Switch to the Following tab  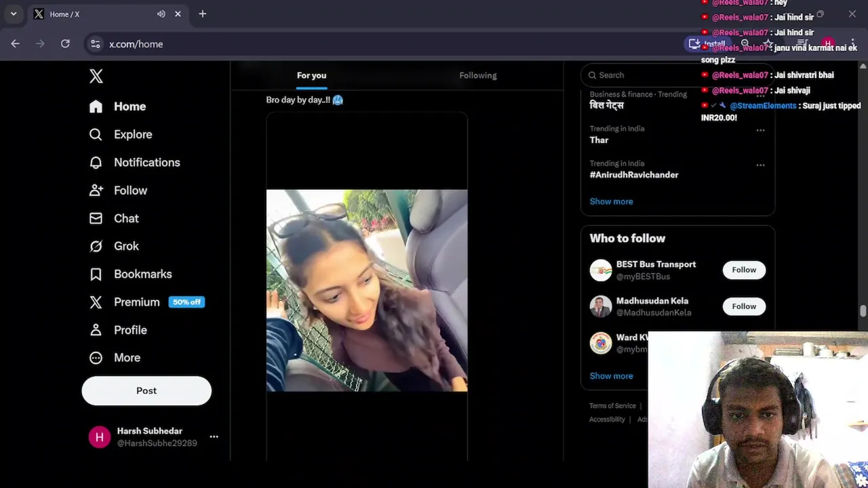coord(478,75)
